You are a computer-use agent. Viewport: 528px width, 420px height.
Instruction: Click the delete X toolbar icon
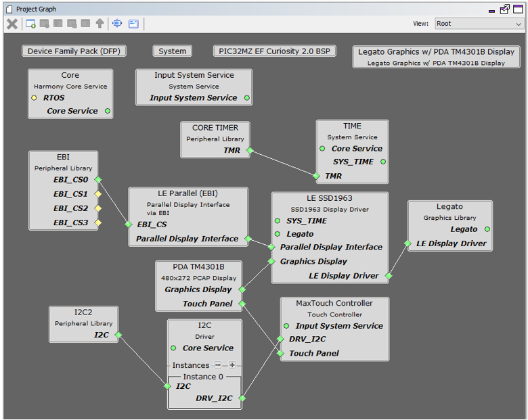tap(12, 24)
